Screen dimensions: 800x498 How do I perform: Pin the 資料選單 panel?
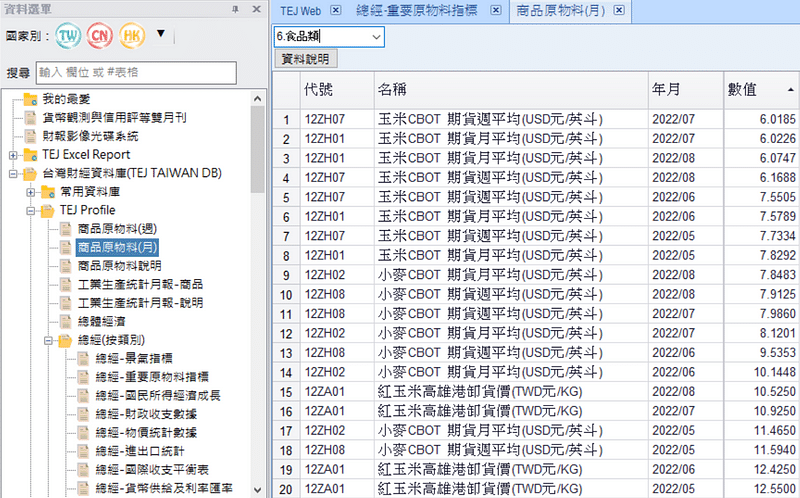tap(234, 8)
